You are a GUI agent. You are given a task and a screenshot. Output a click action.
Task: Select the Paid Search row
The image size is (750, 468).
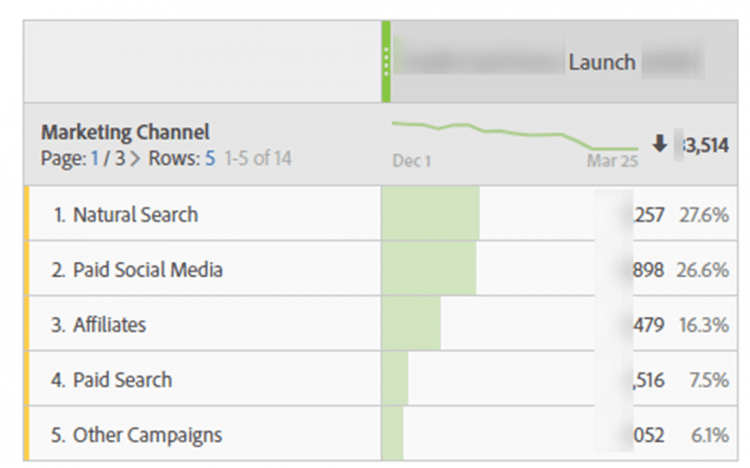point(122,380)
